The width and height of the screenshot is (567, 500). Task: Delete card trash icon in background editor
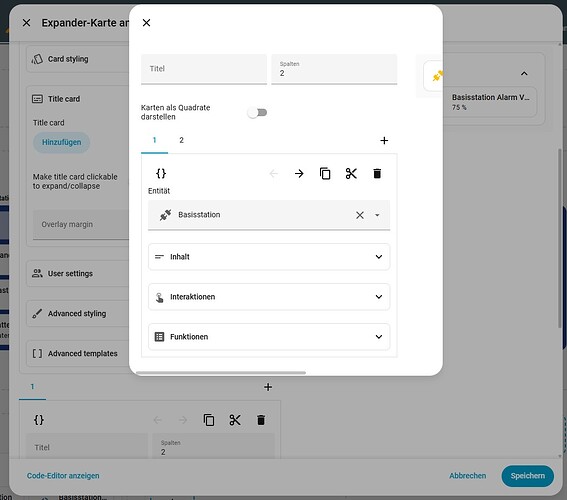261,420
